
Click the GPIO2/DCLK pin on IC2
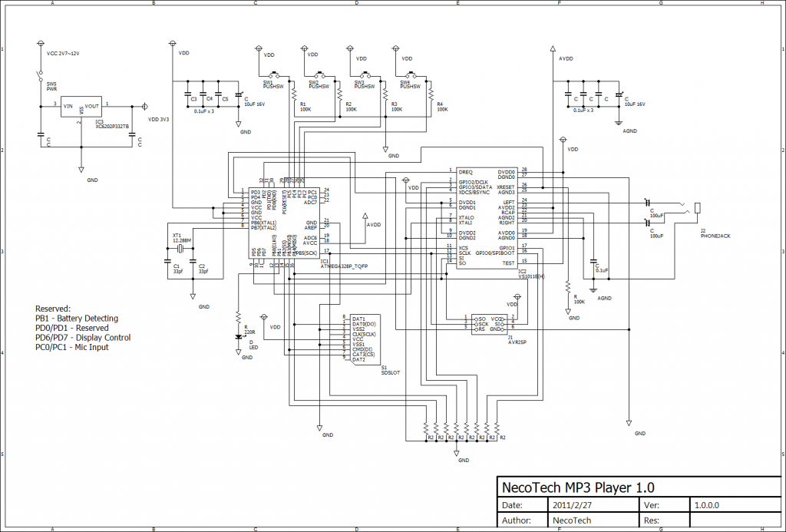coord(473,182)
